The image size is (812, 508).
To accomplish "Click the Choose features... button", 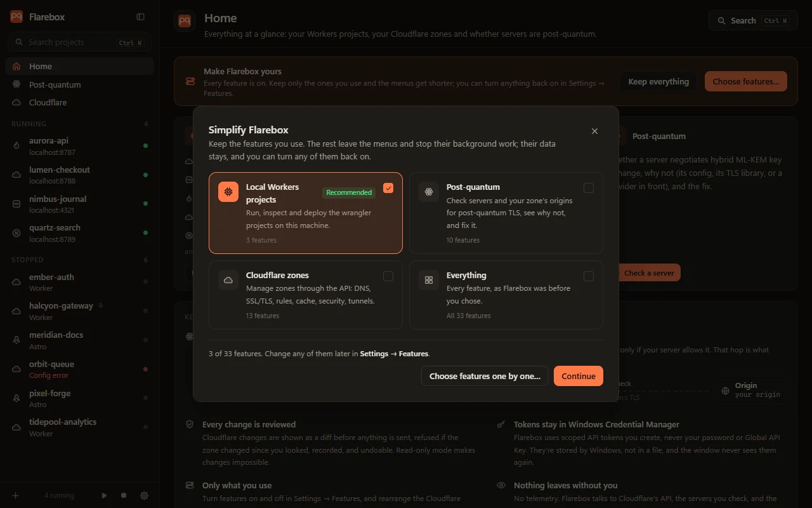I will pyautogui.click(x=746, y=81).
